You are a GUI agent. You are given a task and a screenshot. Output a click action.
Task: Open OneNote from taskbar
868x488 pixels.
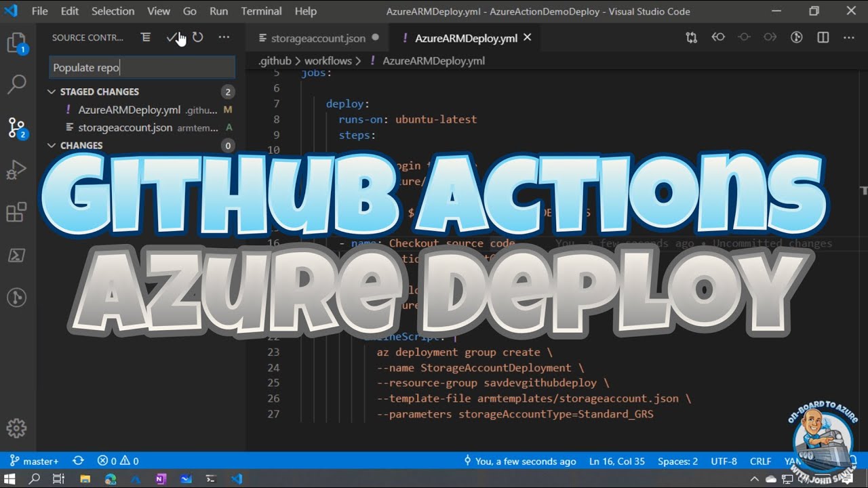pos(161,479)
